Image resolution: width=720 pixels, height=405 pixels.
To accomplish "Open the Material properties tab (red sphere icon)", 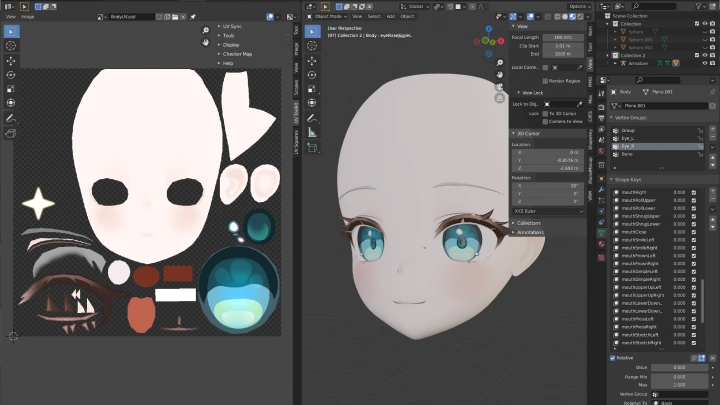I will pos(601,244).
